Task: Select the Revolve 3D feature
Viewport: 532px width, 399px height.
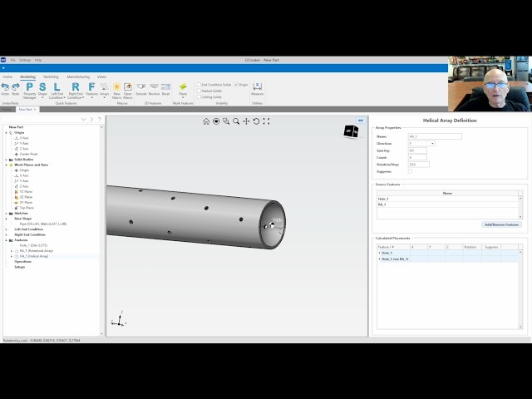Action: (x=154, y=89)
